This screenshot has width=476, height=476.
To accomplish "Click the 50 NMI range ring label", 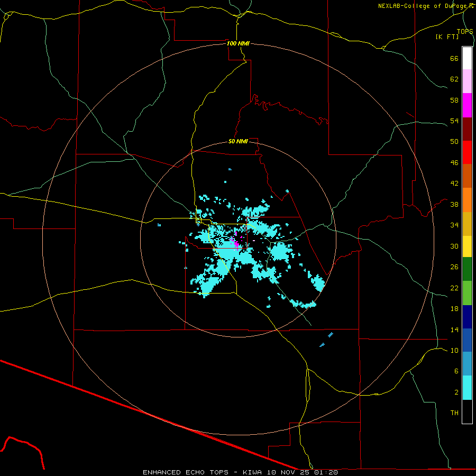I will pos(238,141).
